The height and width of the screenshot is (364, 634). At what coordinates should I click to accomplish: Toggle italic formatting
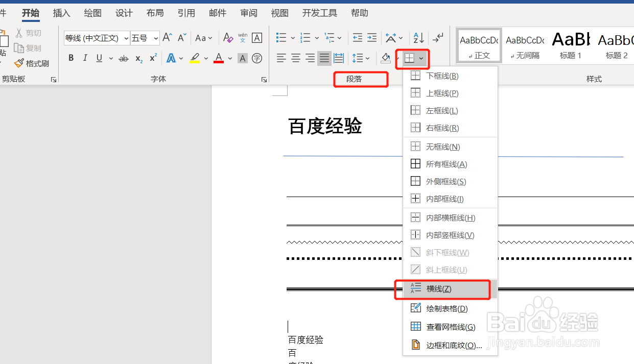pyautogui.click(x=85, y=58)
